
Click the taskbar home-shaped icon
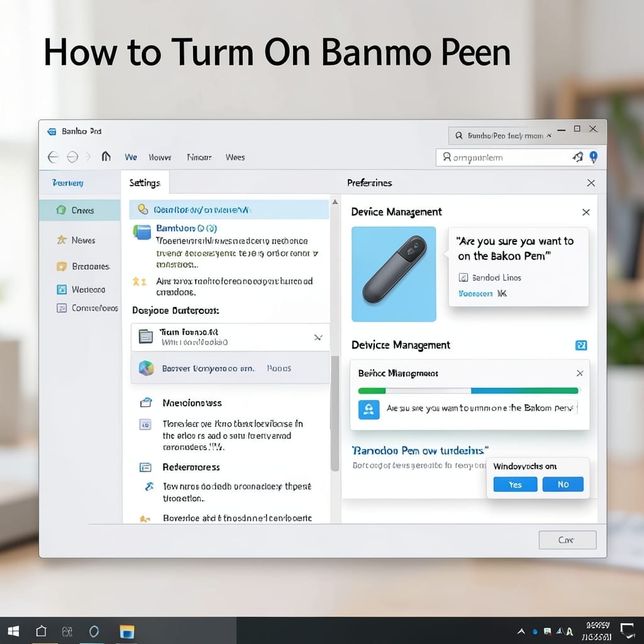(x=42, y=631)
